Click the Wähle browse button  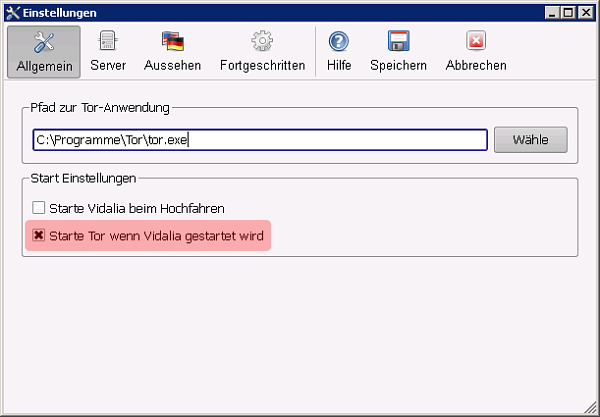[x=531, y=140]
